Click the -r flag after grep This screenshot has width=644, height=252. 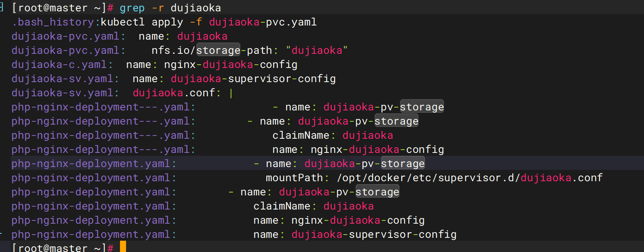pyautogui.click(x=158, y=8)
